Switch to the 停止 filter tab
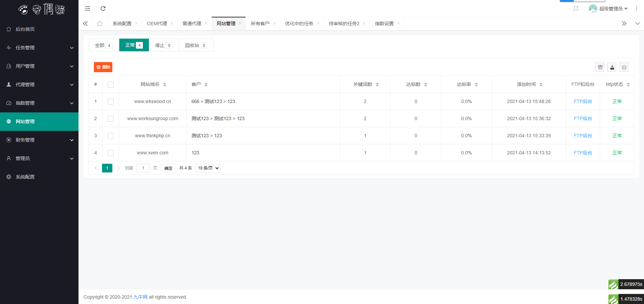 click(x=164, y=45)
